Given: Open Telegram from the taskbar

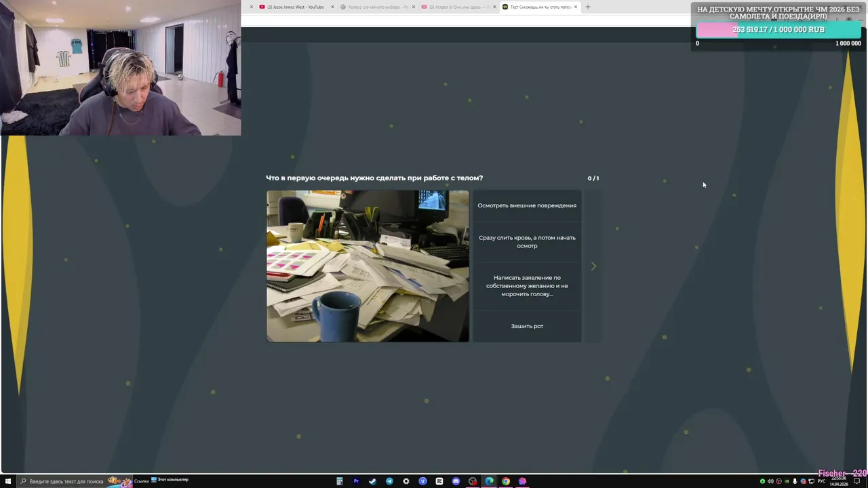Looking at the screenshot, I should coord(389,481).
